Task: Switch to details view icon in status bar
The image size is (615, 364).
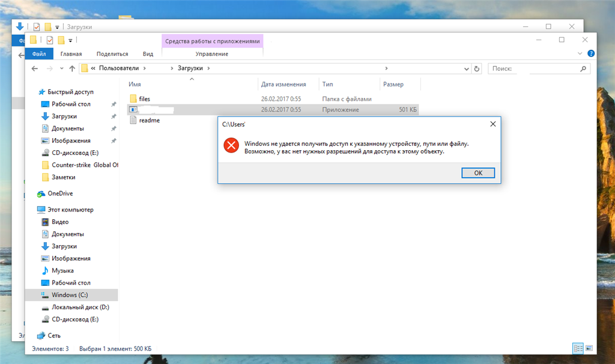Action: (x=578, y=348)
